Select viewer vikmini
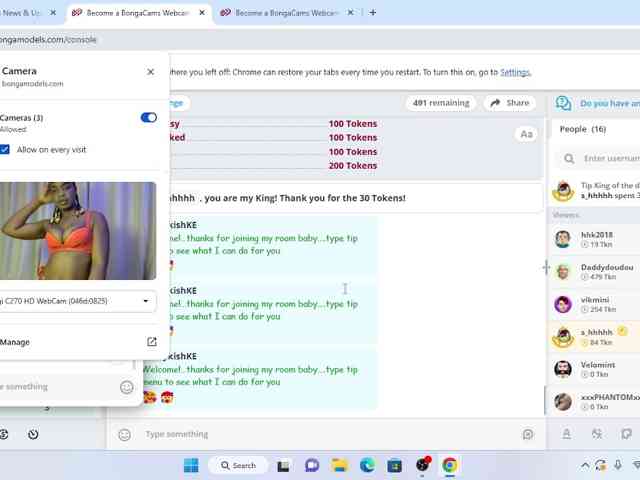 coord(594,304)
